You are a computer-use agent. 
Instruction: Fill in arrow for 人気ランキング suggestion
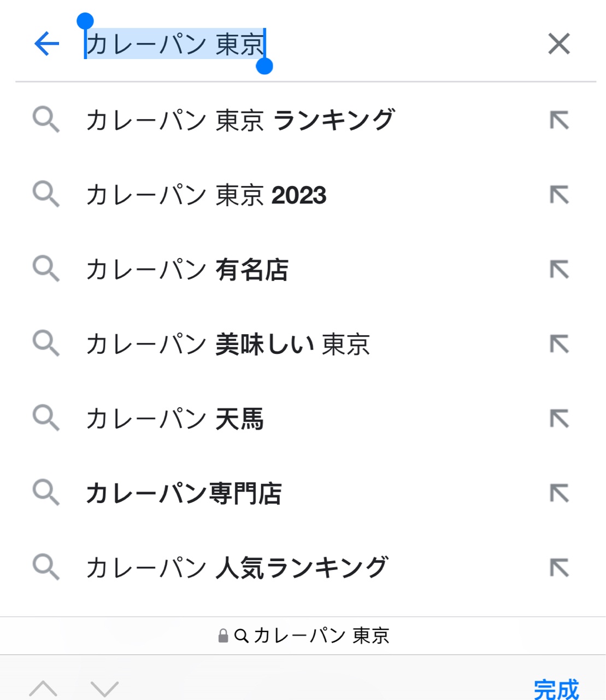(559, 568)
